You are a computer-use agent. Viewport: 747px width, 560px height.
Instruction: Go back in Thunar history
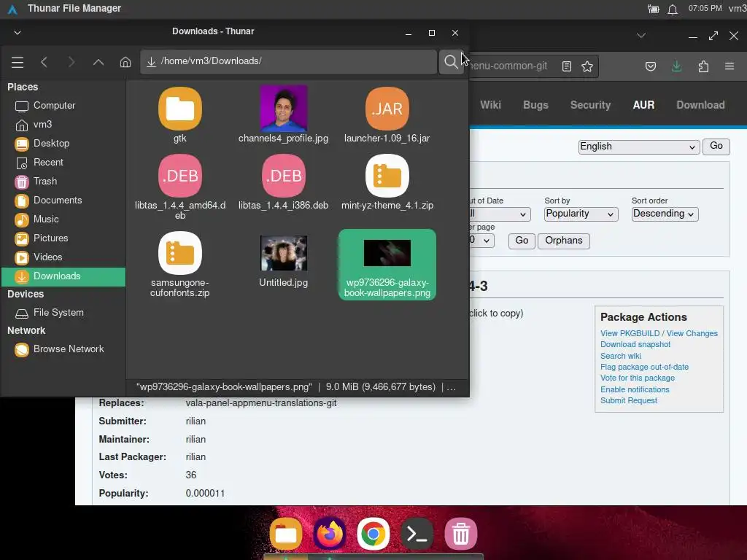pos(44,63)
